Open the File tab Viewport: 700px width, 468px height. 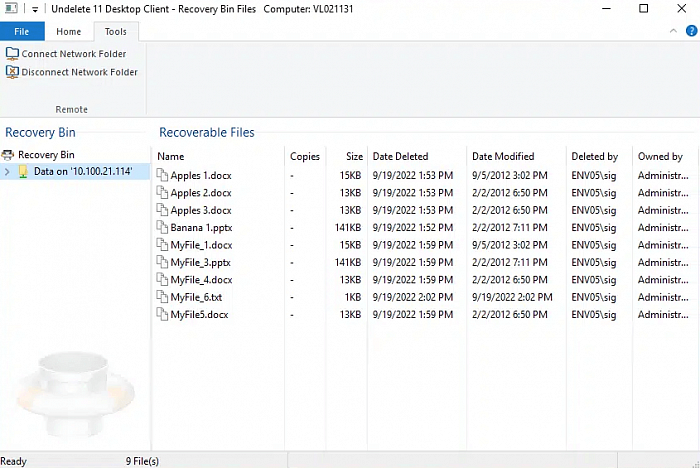coord(22,31)
